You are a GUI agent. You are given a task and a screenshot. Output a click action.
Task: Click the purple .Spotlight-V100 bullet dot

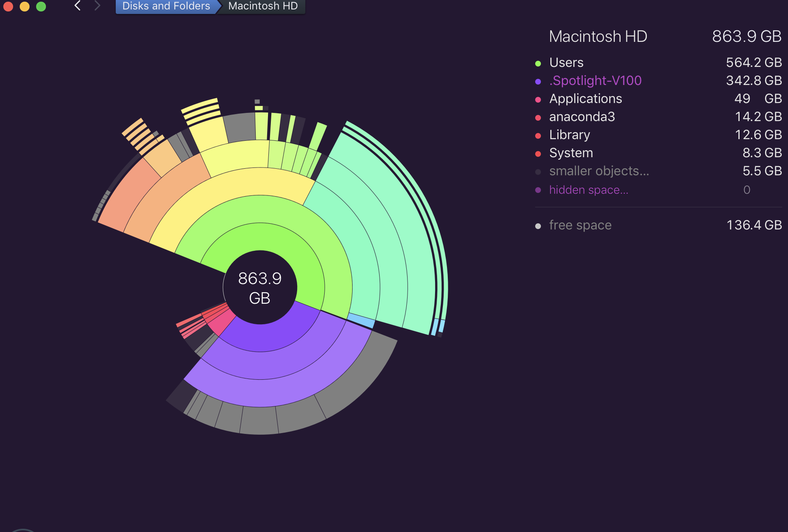[538, 81]
